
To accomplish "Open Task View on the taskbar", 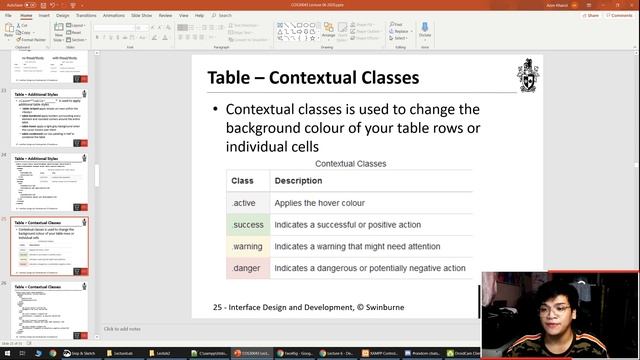I will click(22, 353).
